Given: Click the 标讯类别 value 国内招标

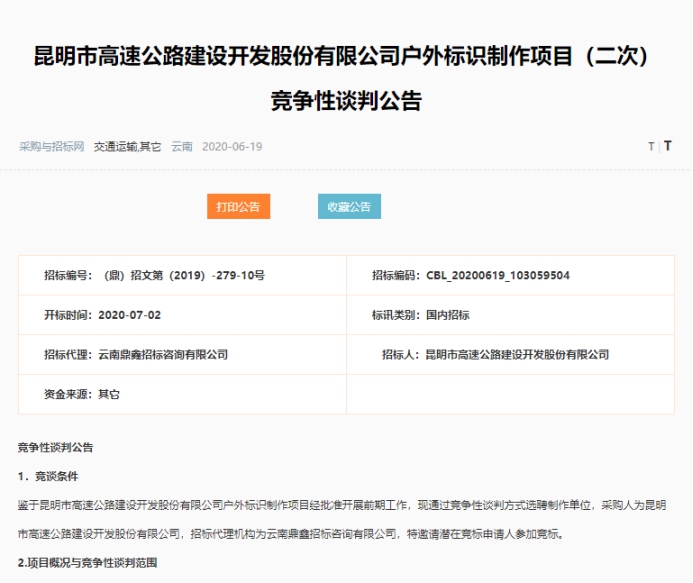Looking at the screenshot, I should pos(448,315).
